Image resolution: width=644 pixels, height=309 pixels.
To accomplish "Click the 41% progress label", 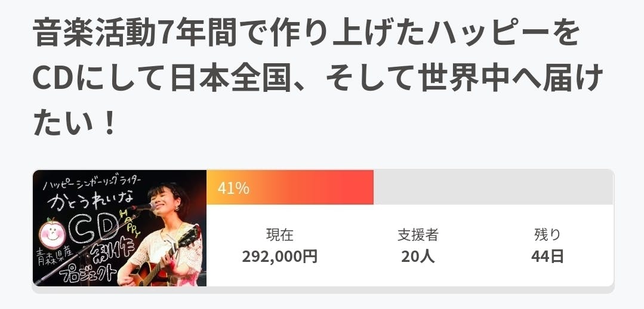I will click(233, 189).
